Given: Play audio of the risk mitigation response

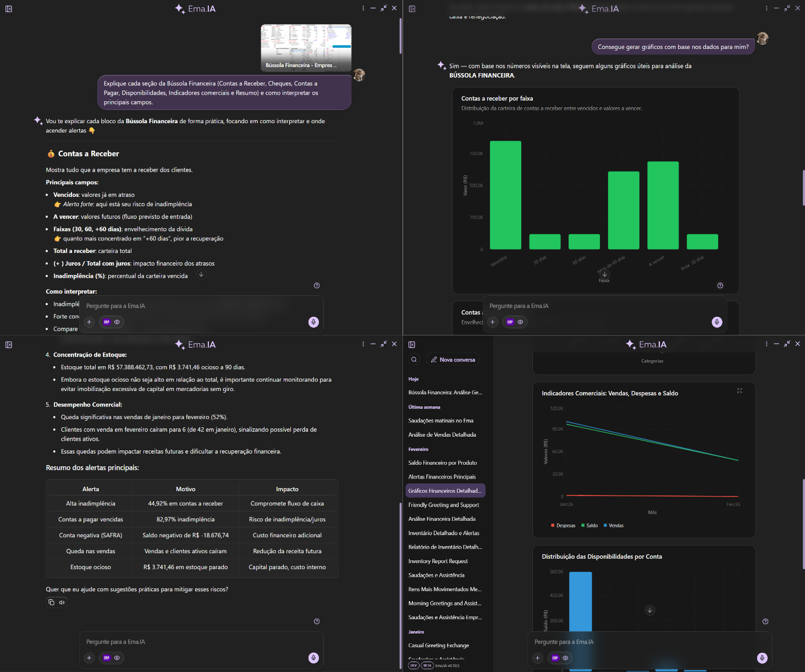Looking at the screenshot, I should point(62,602).
